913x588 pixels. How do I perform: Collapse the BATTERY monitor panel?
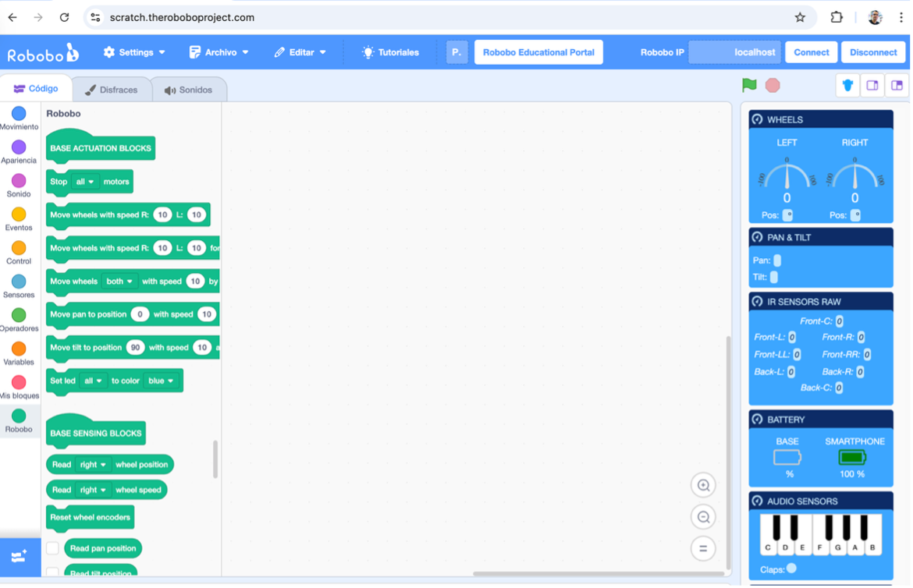(x=756, y=420)
